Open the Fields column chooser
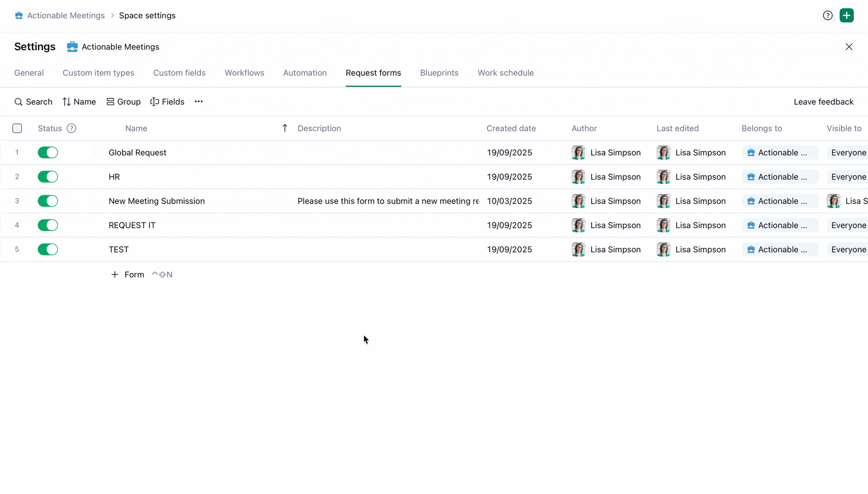 coord(167,102)
